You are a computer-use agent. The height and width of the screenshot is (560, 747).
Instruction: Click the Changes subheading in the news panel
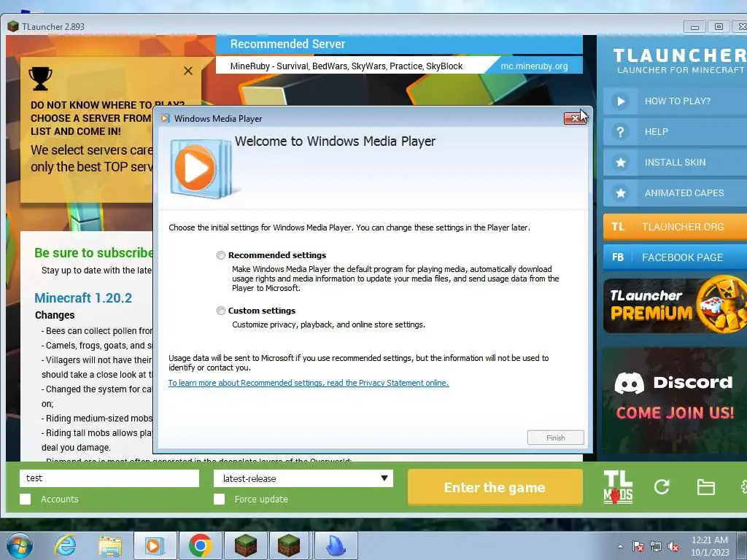(55, 315)
